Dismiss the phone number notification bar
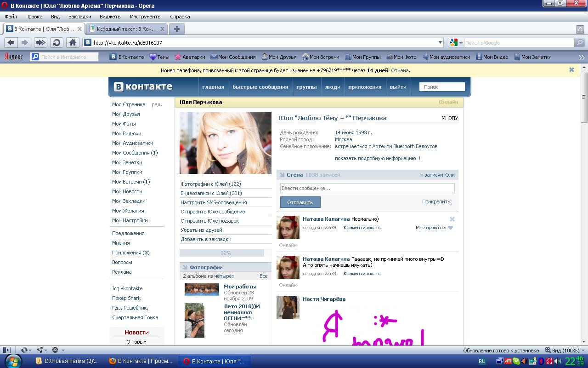This screenshot has width=588, height=368. pyautogui.click(x=571, y=70)
